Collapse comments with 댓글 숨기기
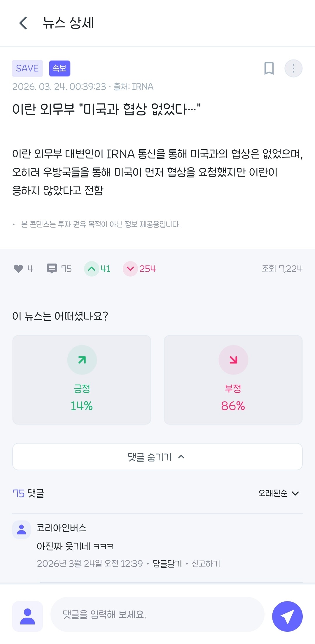 [157, 457]
